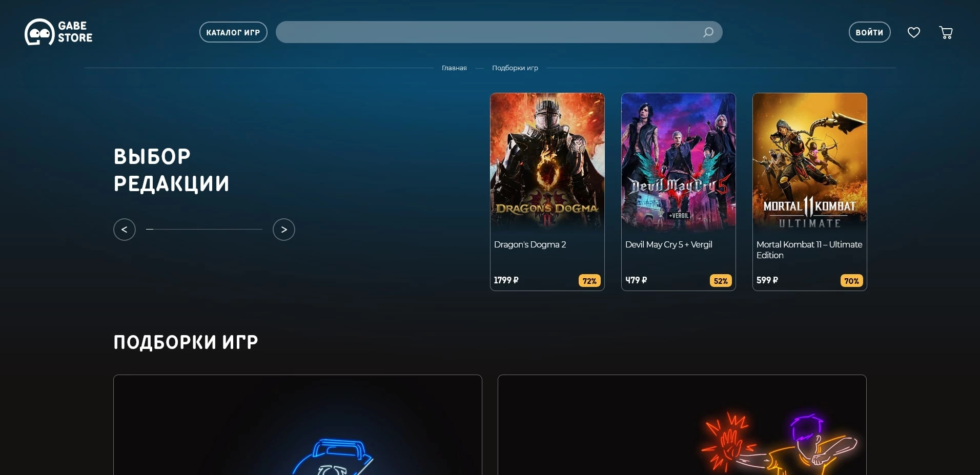Click the carousel progress bar
This screenshot has height=475, width=980.
(x=204, y=230)
